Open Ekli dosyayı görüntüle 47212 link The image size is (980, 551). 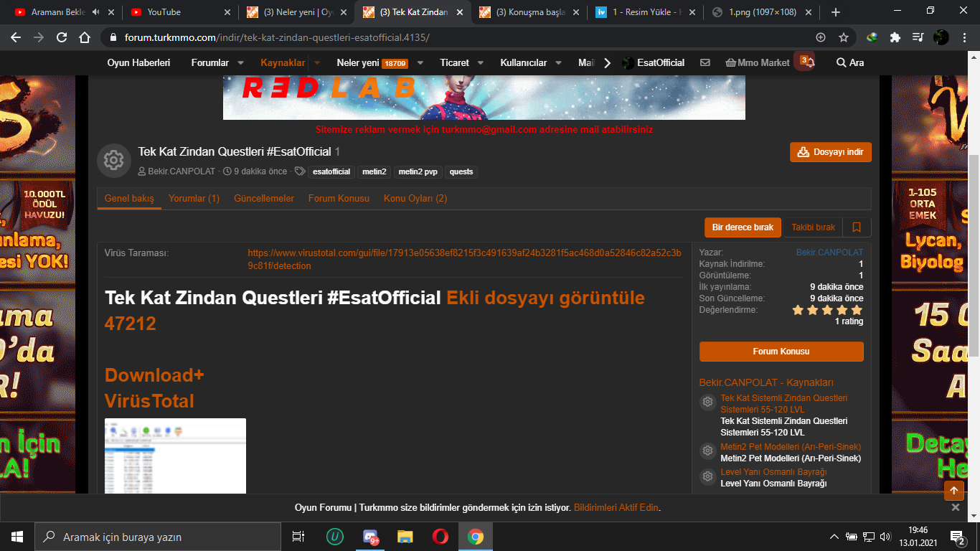point(374,311)
